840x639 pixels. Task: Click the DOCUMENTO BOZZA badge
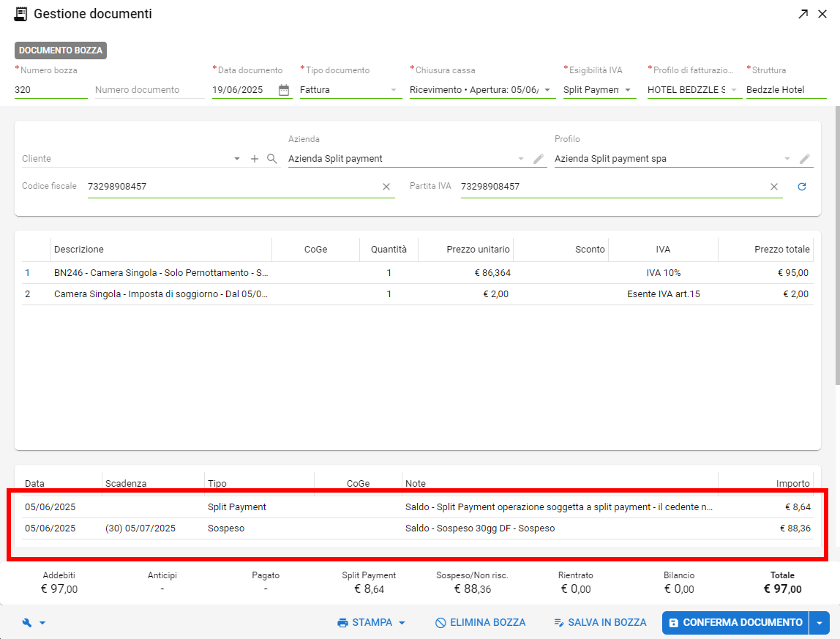coord(61,51)
